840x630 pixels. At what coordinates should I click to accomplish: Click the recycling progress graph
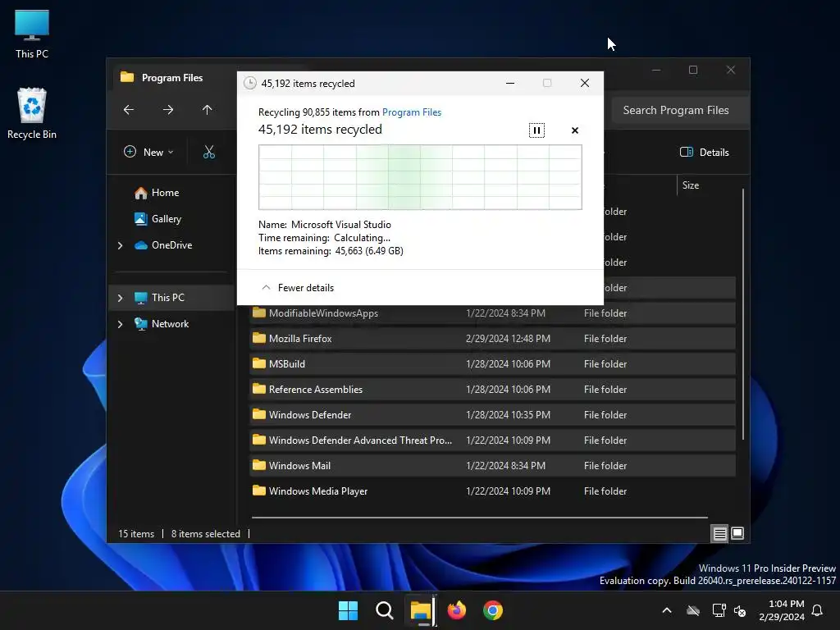420,177
